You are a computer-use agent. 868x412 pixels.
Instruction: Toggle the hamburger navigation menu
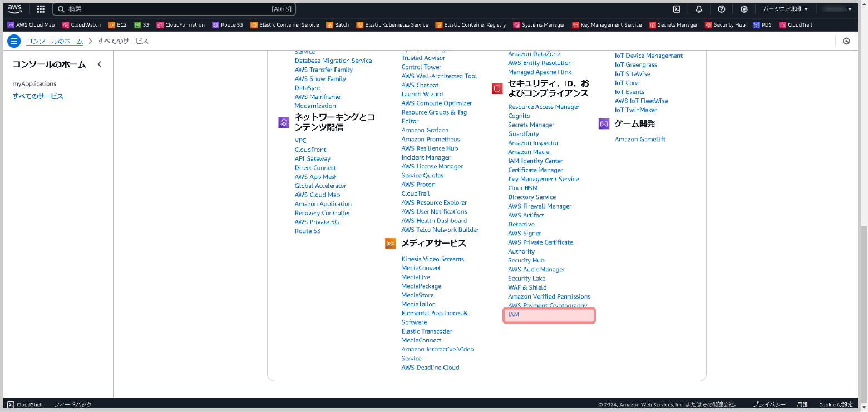[x=14, y=41]
